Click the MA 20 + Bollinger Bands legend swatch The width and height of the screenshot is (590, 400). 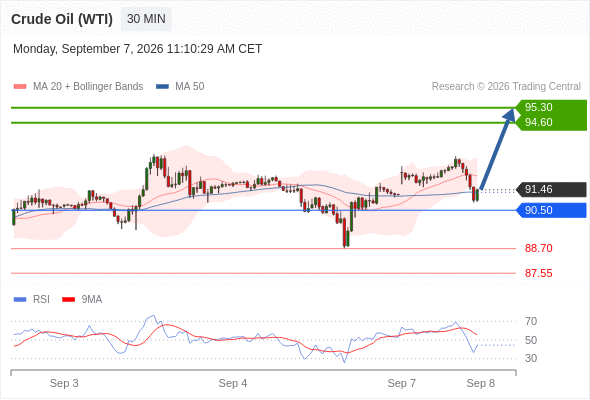(x=20, y=87)
